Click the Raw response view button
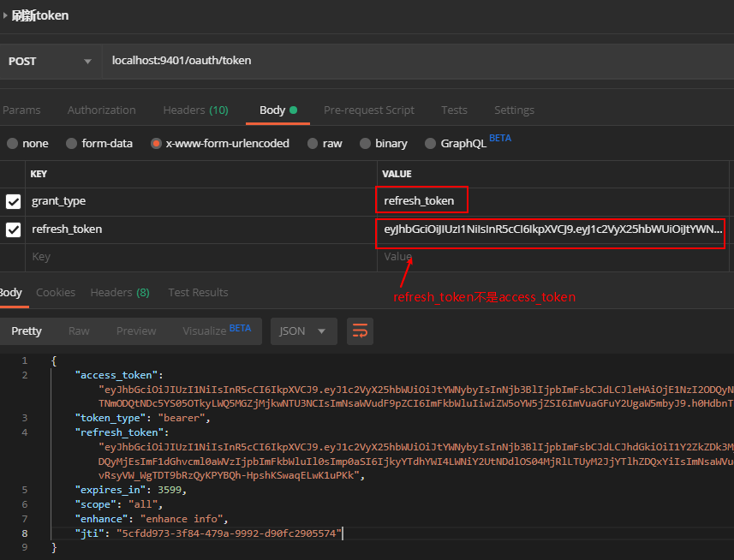The width and height of the screenshot is (734, 560). pos(79,331)
